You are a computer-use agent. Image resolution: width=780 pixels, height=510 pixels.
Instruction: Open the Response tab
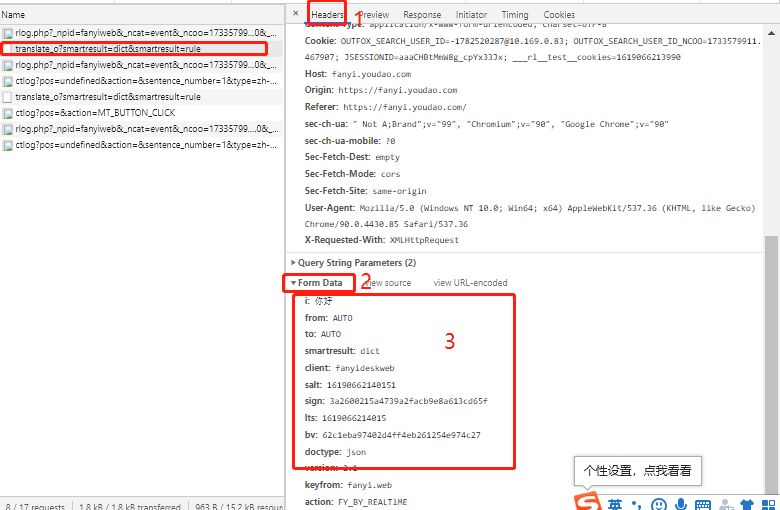[422, 15]
